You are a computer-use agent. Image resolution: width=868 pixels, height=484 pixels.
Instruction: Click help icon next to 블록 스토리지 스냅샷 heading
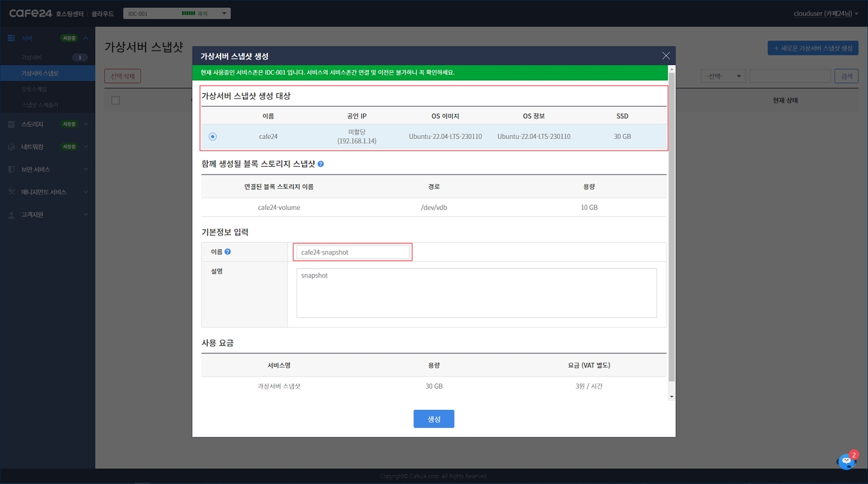[321, 164]
